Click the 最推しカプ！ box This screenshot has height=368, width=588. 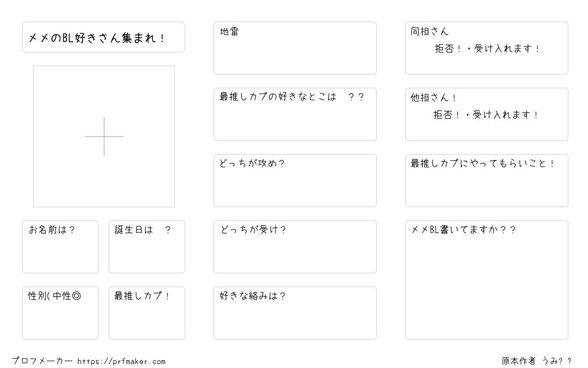tap(147, 313)
